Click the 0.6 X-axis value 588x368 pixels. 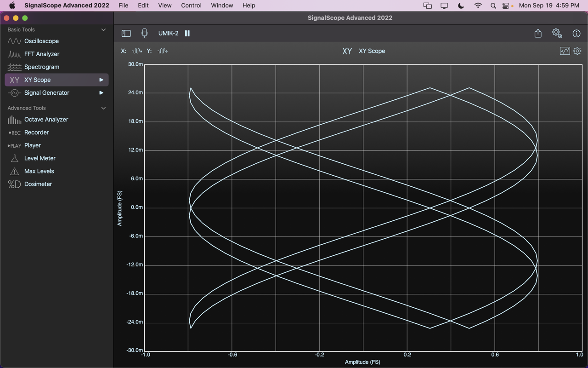(x=495, y=355)
